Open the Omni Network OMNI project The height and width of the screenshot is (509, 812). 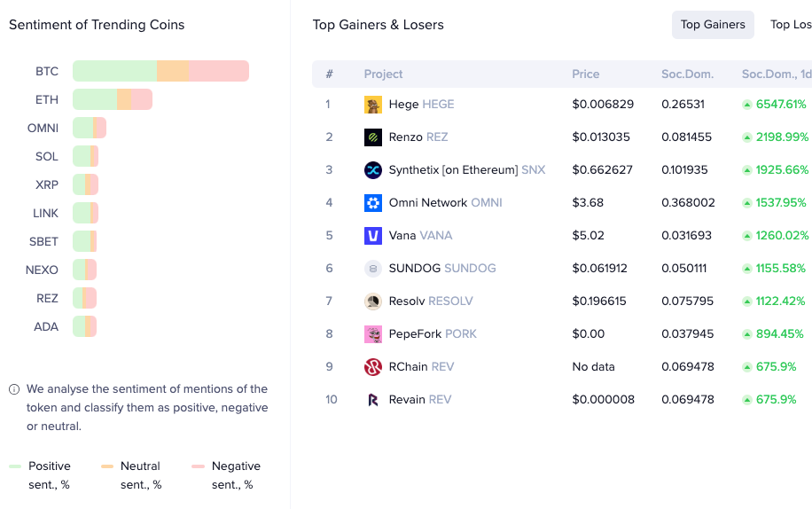tap(445, 203)
